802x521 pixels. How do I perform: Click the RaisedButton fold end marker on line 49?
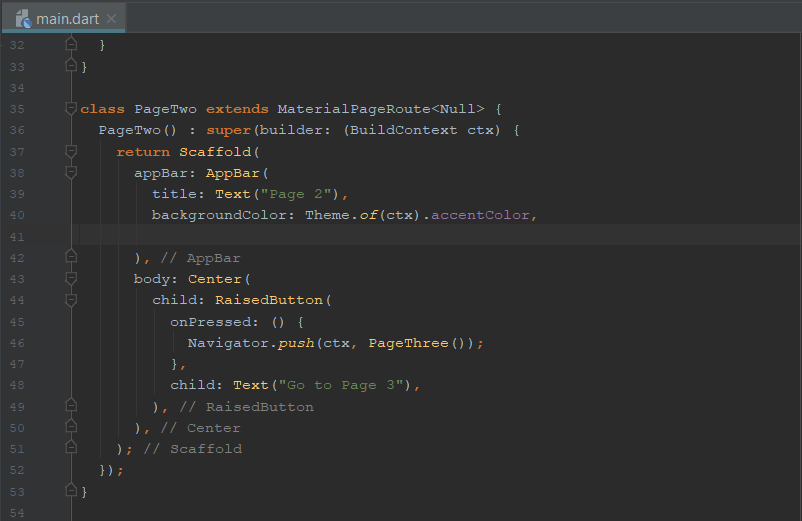coord(71,405)
